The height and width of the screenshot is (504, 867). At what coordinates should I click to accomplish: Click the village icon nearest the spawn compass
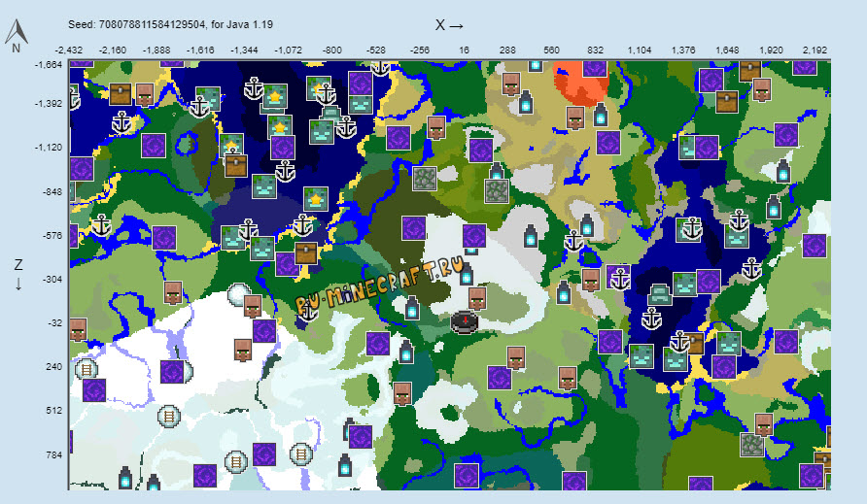click(477, 298)
